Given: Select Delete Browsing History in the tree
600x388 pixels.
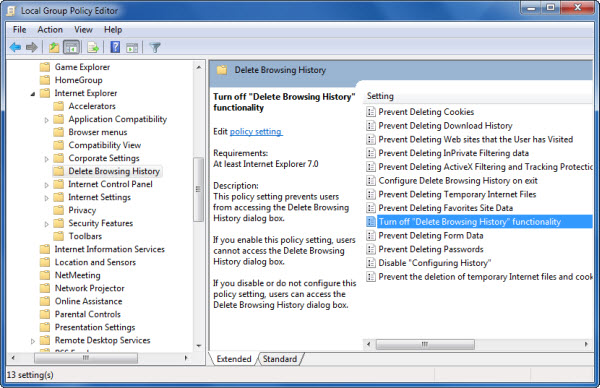Looking at the screenshot, I should 114,171.
